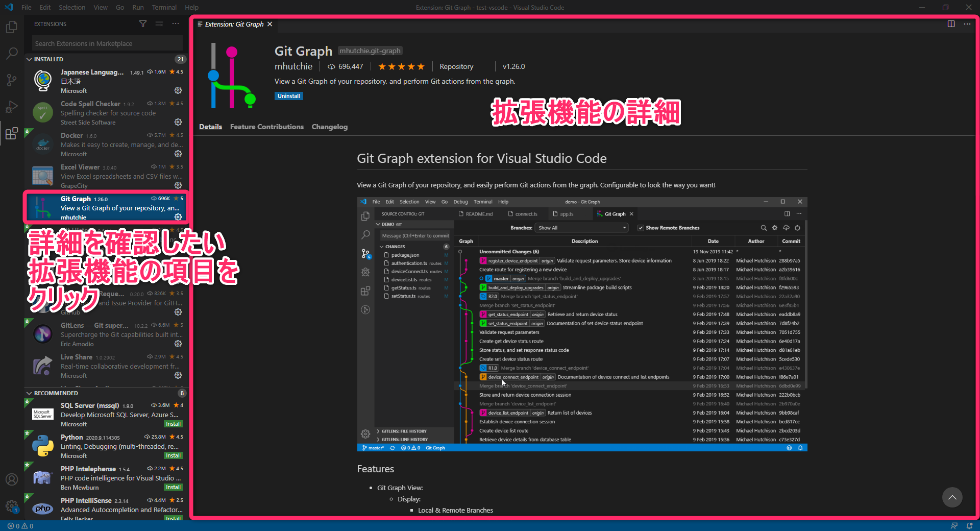Select the Extensions view icon
Screen dimensions: 980x531
coord(12,133)
